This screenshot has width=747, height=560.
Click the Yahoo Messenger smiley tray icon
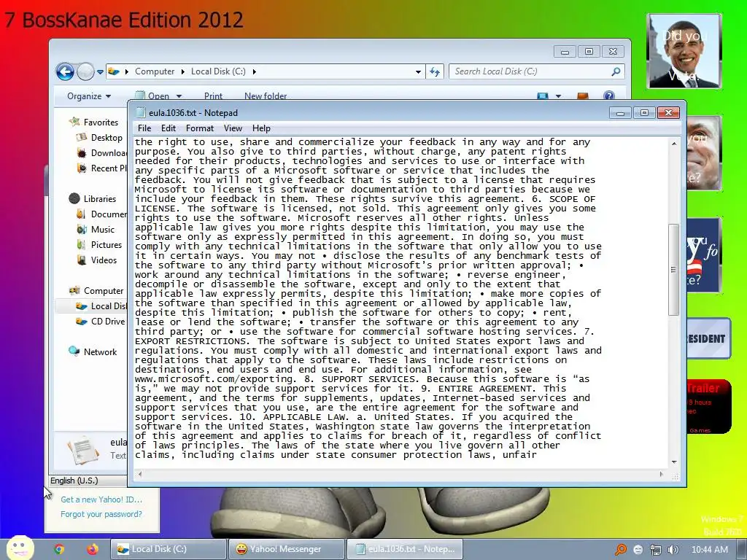(638, 550)
